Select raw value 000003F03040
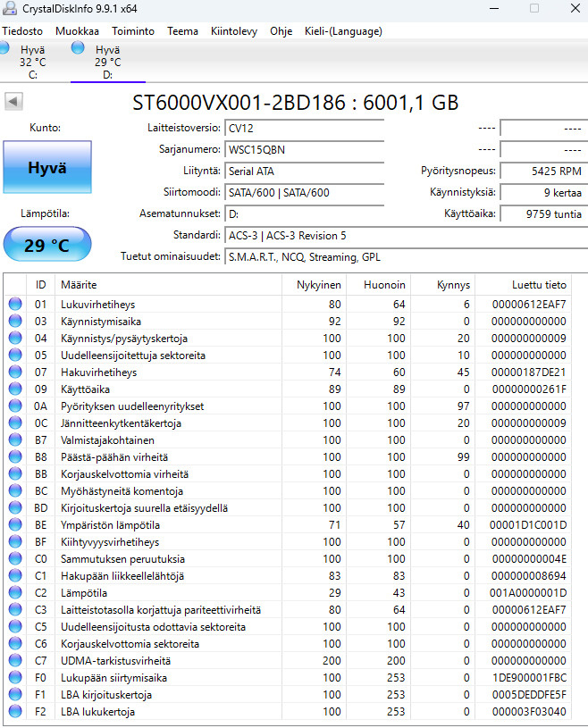The width and height of the screenshot is (588, 728). (x=529, y=712)
